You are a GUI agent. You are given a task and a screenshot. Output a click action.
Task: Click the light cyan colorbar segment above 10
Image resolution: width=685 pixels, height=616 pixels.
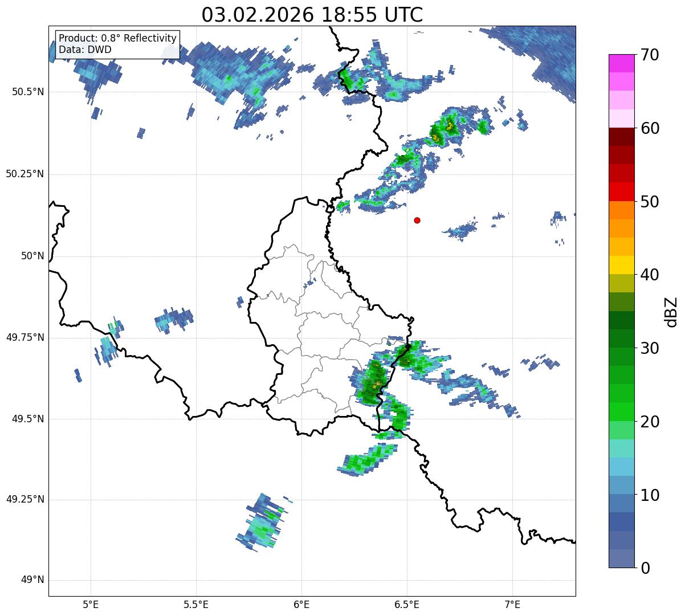[x=621, y=467]
